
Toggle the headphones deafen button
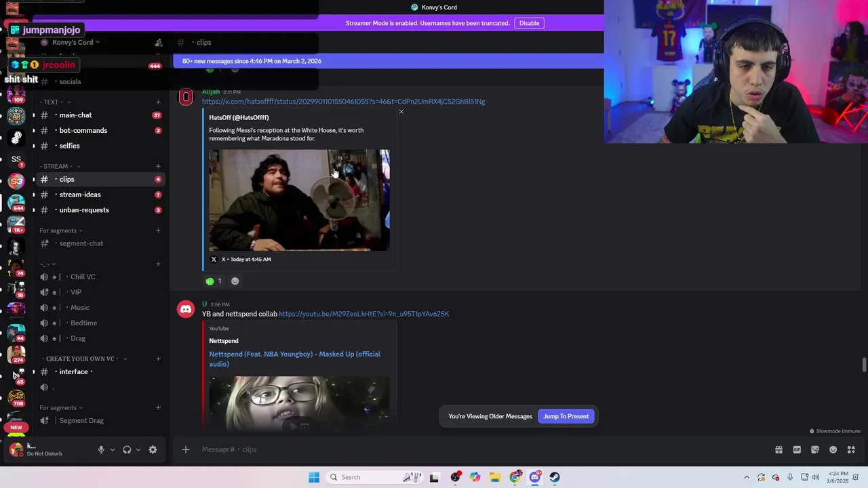pos(127,449)
